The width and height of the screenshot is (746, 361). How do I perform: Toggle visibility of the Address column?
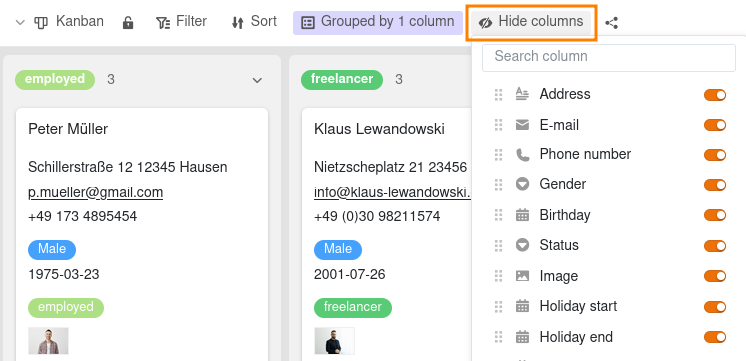pyautogui.click(x=715, y=95)
